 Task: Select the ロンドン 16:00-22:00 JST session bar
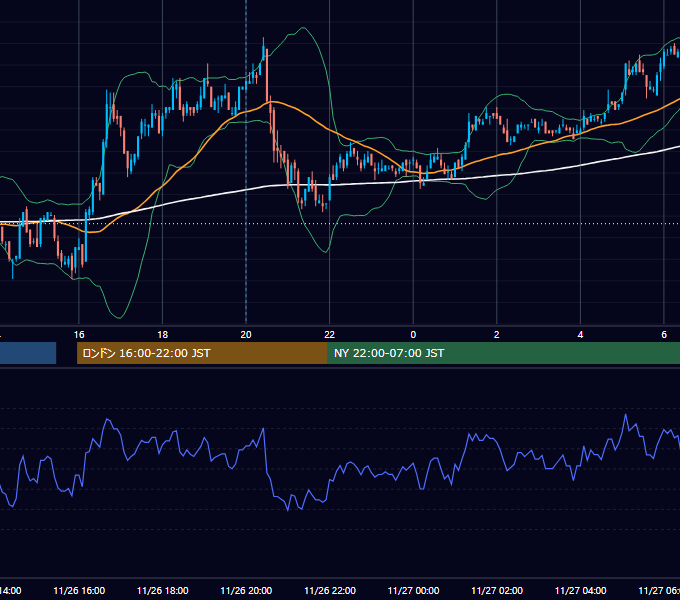pos(202,353)
